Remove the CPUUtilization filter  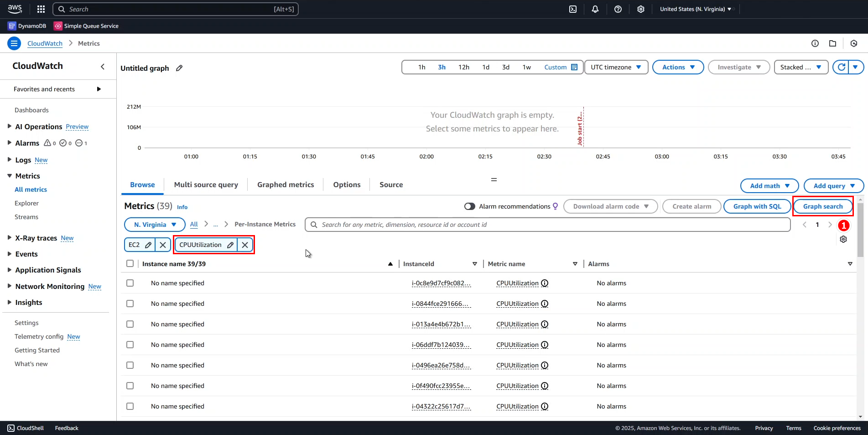click(x=245, y=245)
